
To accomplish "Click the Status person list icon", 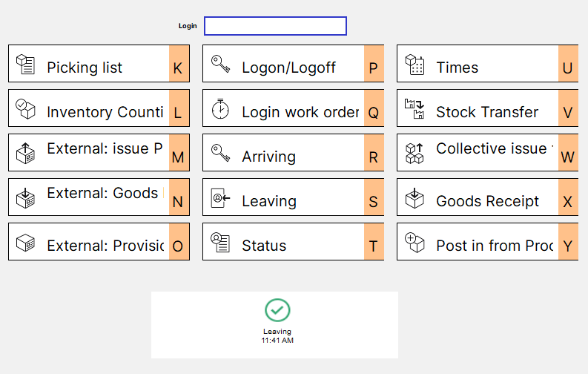I will (x=220, y=243).
